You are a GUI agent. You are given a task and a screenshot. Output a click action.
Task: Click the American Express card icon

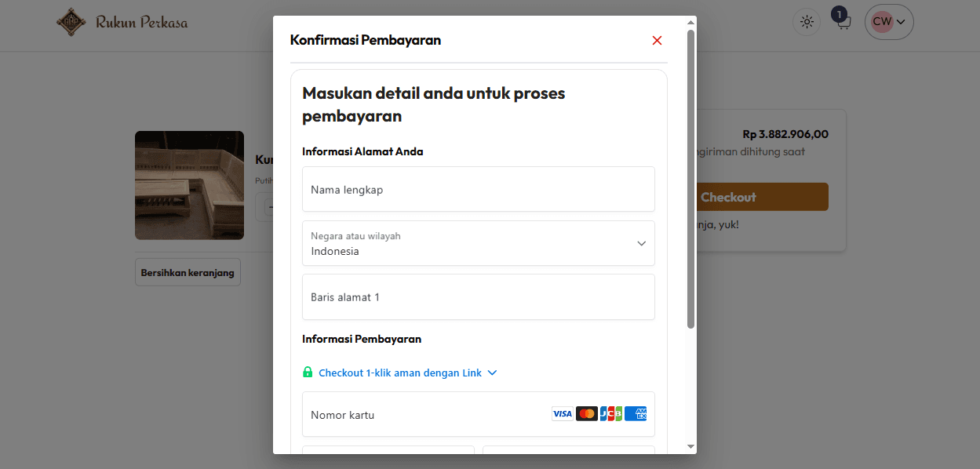pyautogui.click(x=636, y=414)
